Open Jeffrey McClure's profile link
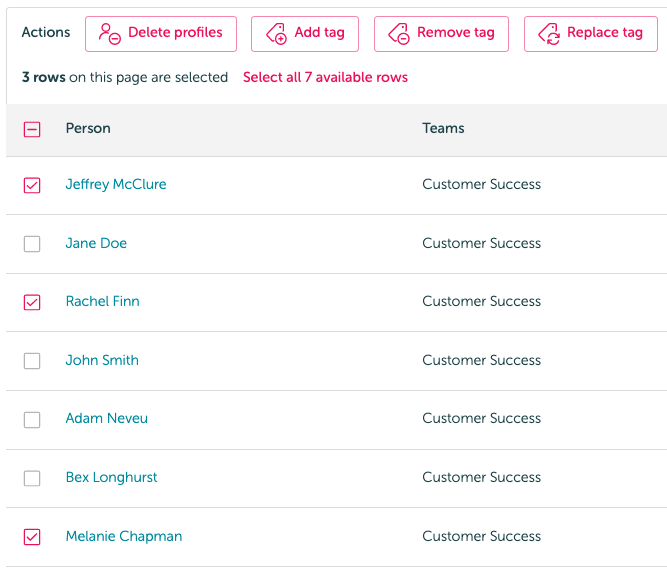Viewport: 667px width, 587px height. point(116,184)
